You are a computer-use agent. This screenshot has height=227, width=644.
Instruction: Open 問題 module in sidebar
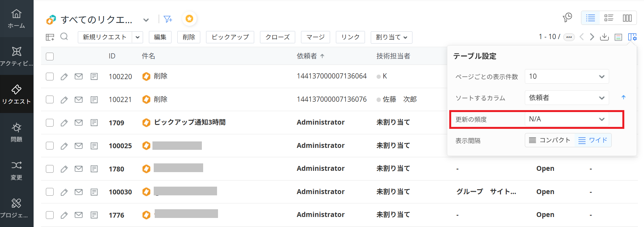[x=16, y=132]
